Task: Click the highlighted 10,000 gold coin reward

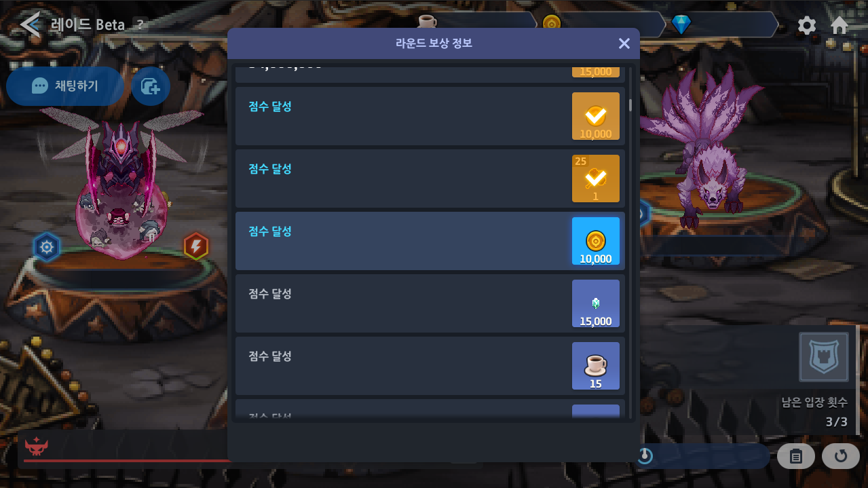Action: pos(596,241)
